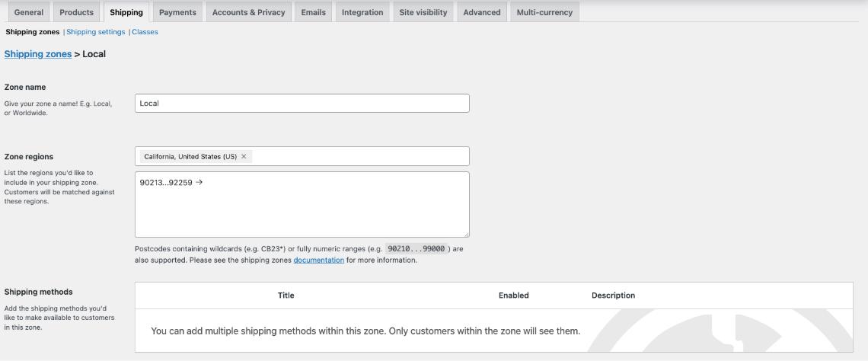The height and width of the screenshot is (361, 868).
Task: Click the Shipping zones sub-navigation item
Action: [32, 32]
